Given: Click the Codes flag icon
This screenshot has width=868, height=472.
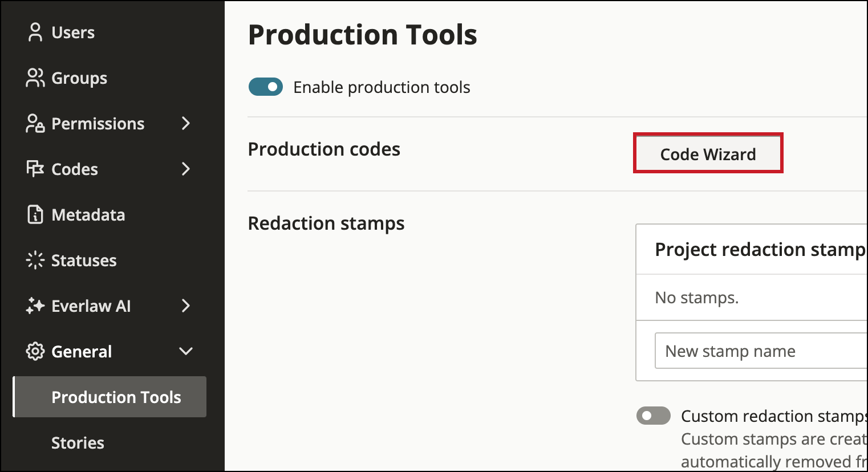Looking at the screenshot, I should coord(35,169).
